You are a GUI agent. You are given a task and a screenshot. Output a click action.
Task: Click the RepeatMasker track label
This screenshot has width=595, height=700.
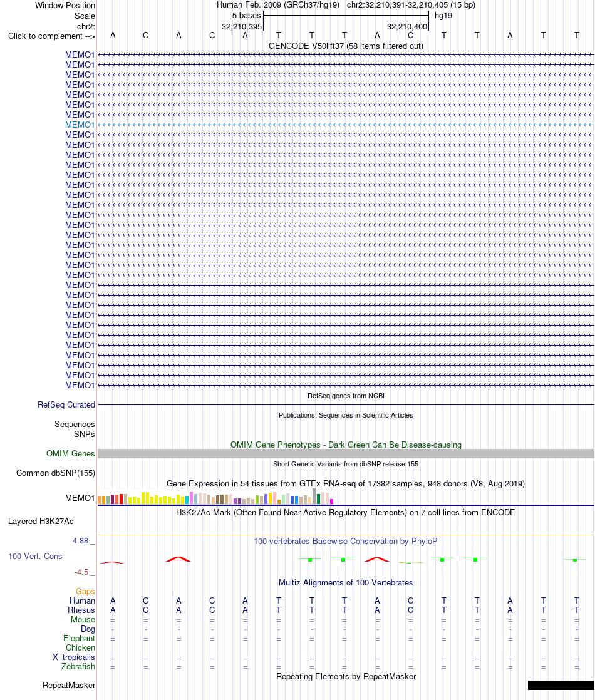pyautogui.click(x=69, y=686)
